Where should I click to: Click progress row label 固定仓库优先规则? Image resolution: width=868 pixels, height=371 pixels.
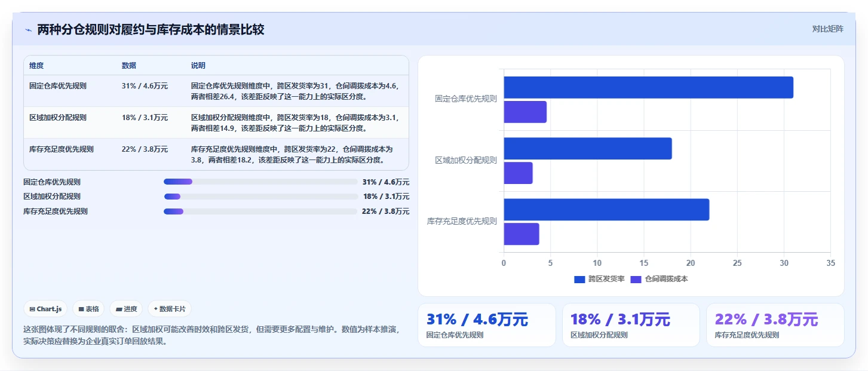52,182
